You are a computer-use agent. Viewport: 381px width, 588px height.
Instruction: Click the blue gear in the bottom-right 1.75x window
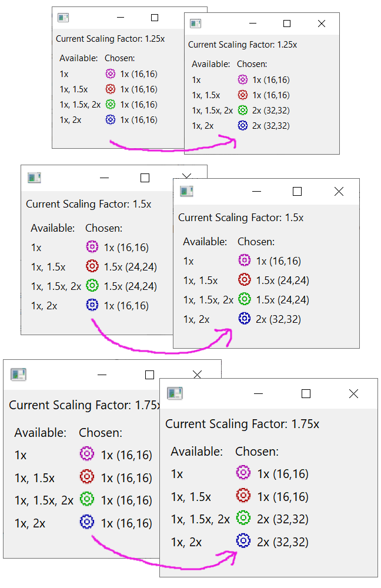pos(243,540)
